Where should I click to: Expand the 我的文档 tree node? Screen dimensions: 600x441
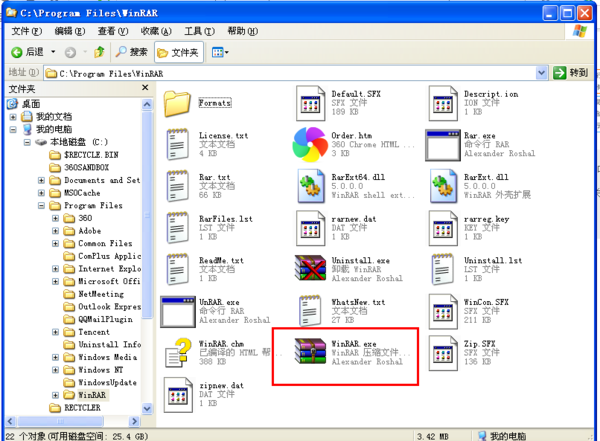click(x=13, y=117)
